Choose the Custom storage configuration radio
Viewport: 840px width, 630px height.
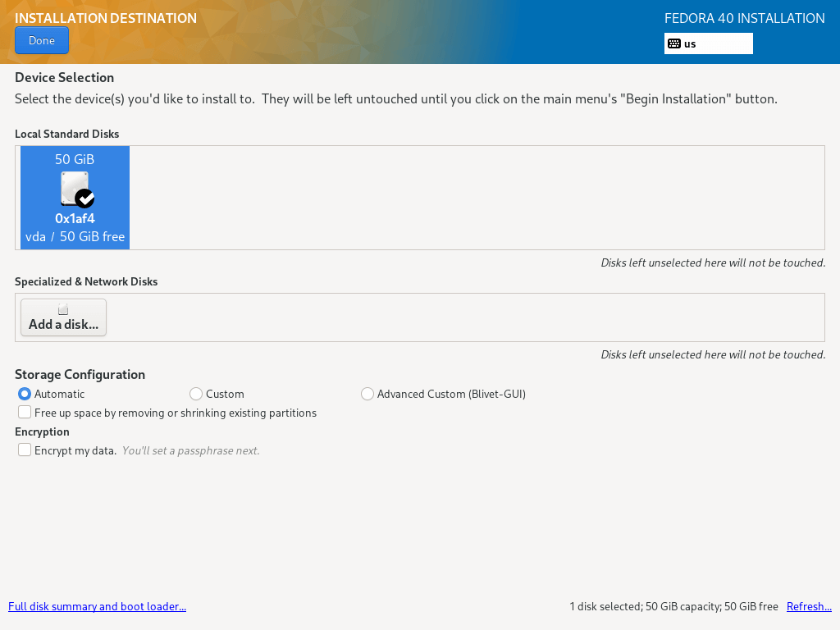click(196, 394)
